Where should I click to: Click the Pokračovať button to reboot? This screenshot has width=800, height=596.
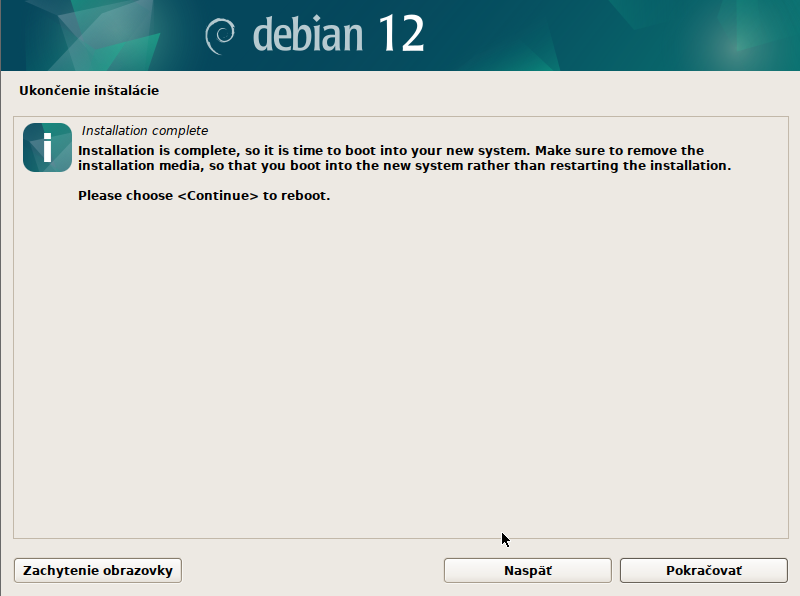click(703, 570)
